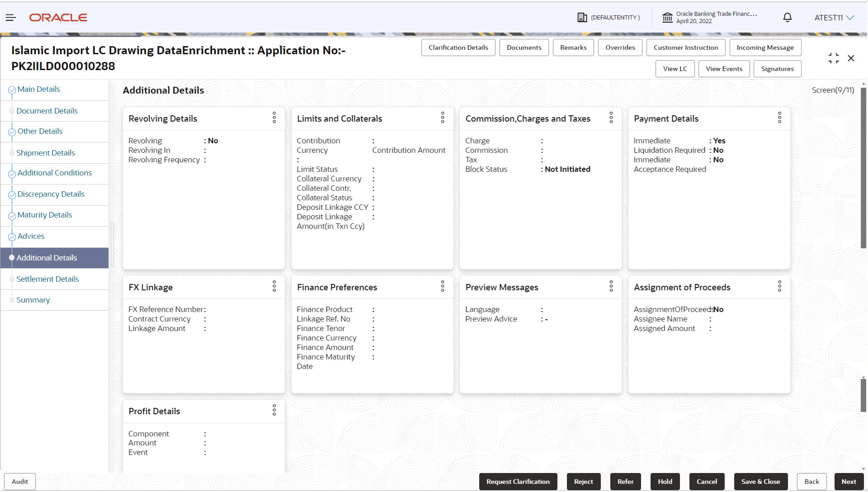This screenshot has width=868, height=492.
Task: Open FX Linkage tile options menu
Action: 274,286
